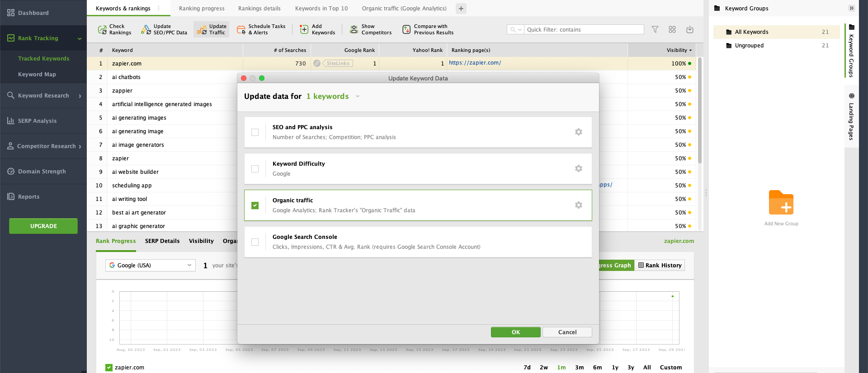The height and width of the screenshot is (373, 868).
Task: Select the 3m time range
Action: (580, 367)
